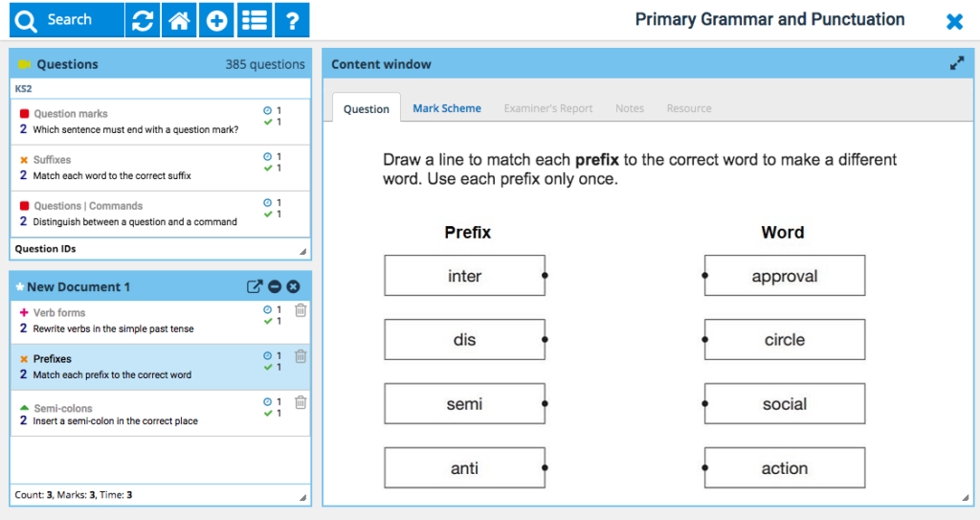The height and width of the screenshot is (520, 980).
Task: Toggle the yellow Questions panel camera icon
Action: [x=24, y=64]
